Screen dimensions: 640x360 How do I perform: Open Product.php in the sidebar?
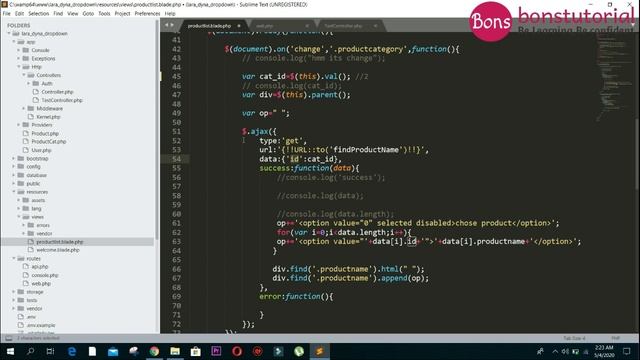coord(45,133)
